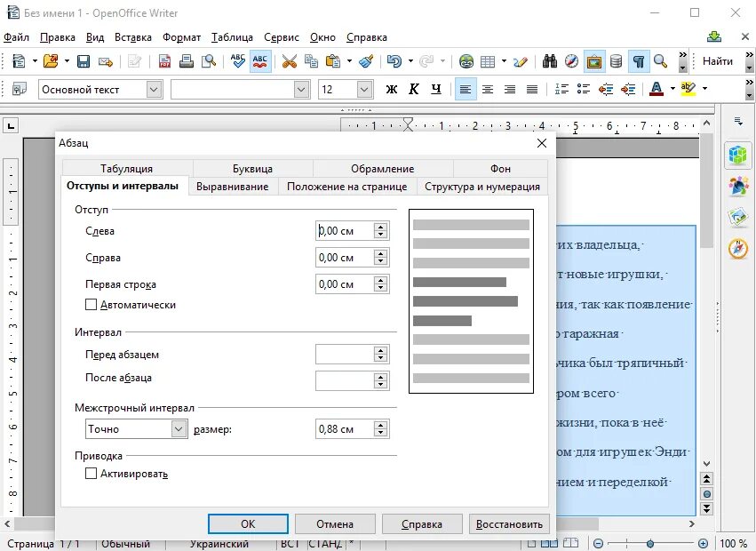Image resolution: width=756 pixels, height=551 pixels.
Task: Click the Справка dialog button
Action: (x=422, y=524)
